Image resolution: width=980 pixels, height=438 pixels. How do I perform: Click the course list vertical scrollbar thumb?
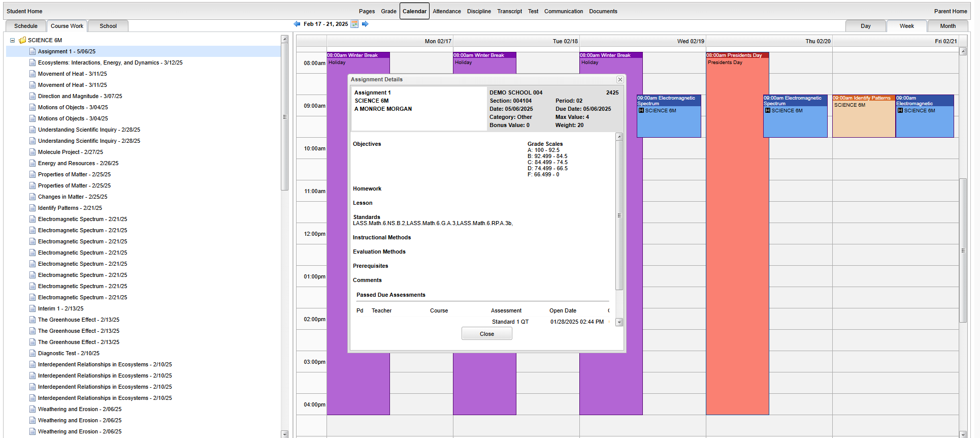[284, 117]
